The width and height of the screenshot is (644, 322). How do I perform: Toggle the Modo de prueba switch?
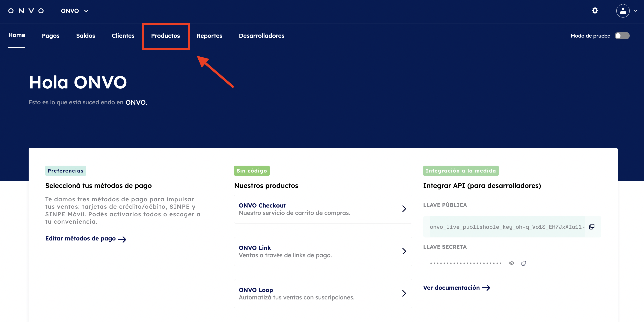[x=622, y=36]
